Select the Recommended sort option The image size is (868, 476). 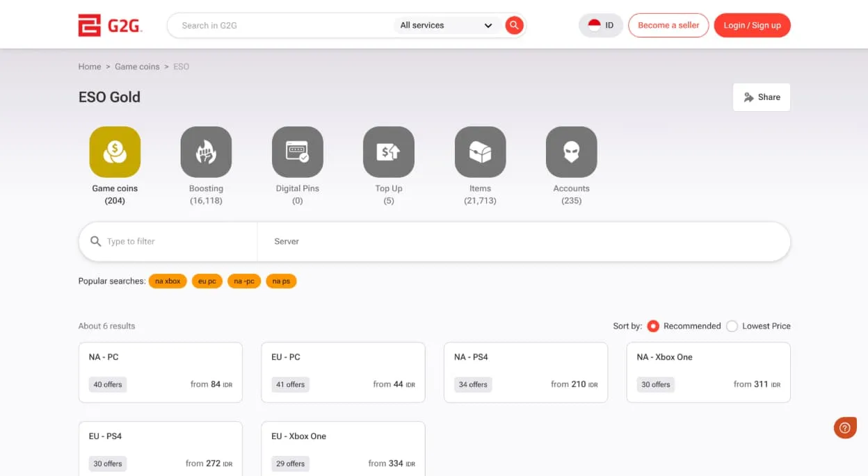point(653,326)
